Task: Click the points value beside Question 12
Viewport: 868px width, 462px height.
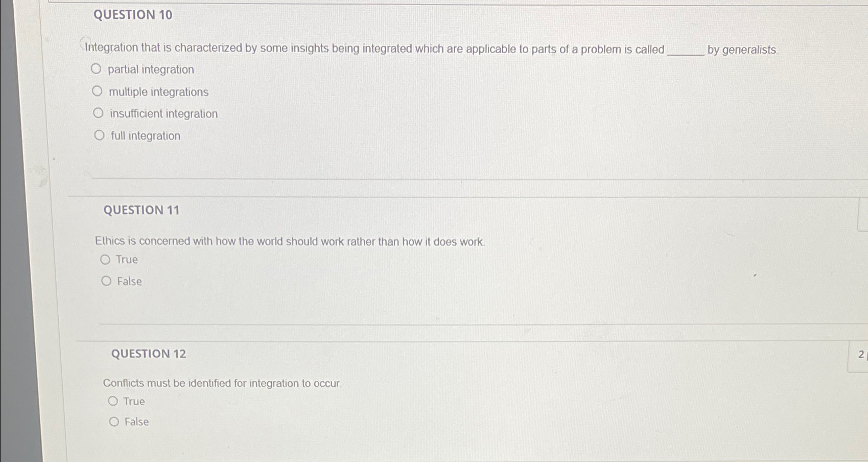Action: (x=861, y=354)
